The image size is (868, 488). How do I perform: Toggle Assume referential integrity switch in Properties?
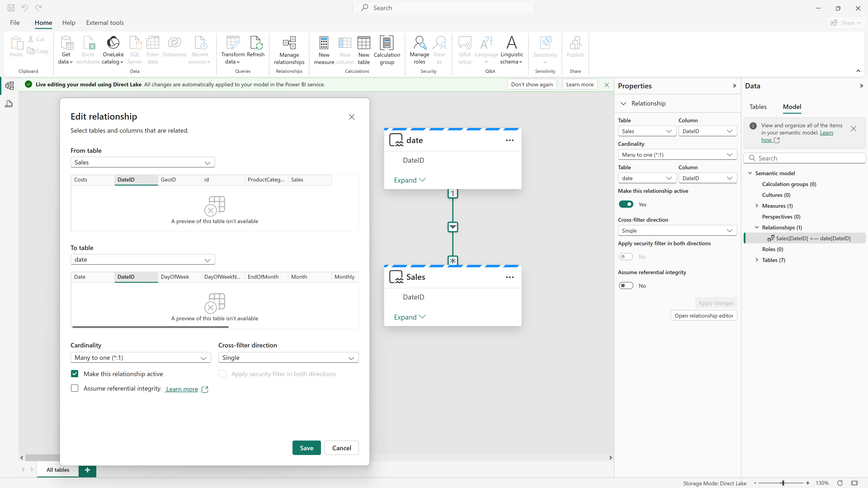[x=626, y=286]
